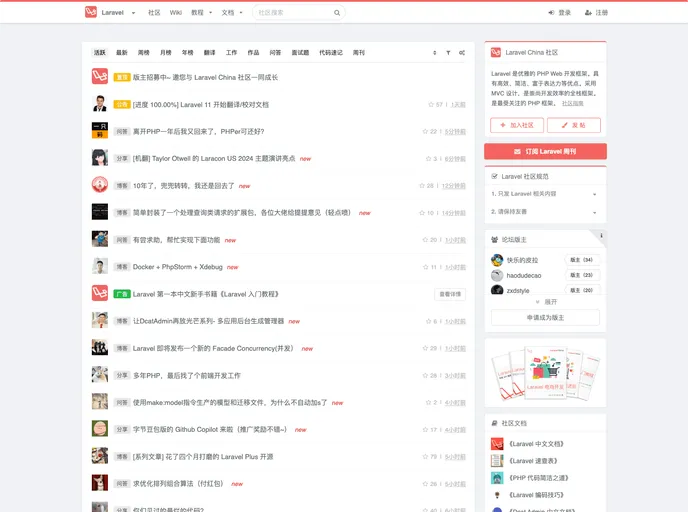
Task: Click the 问答 tag on 离开PHP topic
Action: click(122, 132)
